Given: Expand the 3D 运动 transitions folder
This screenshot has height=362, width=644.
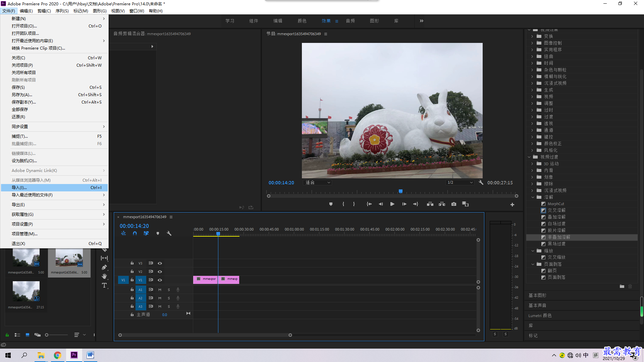Looking at the screenshot, I should coord(532,164).
